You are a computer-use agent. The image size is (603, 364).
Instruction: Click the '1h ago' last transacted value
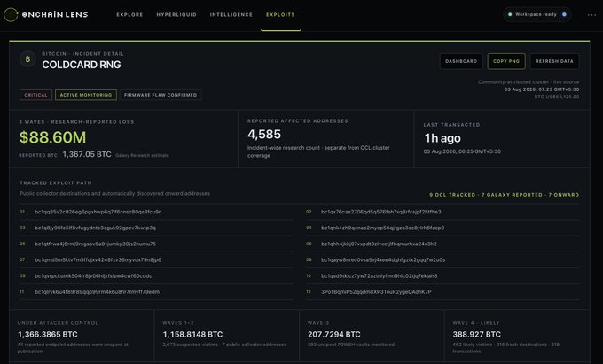pos(442,138)
